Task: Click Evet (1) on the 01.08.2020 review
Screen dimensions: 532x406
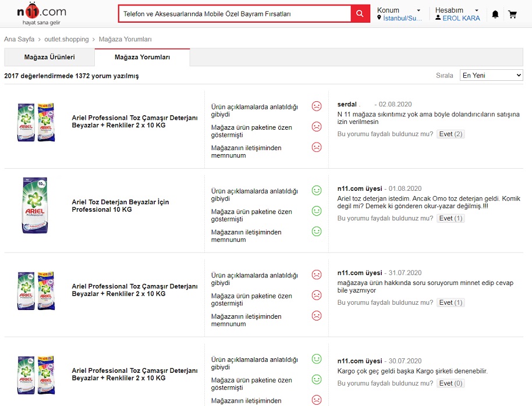Action: [451, 218]
